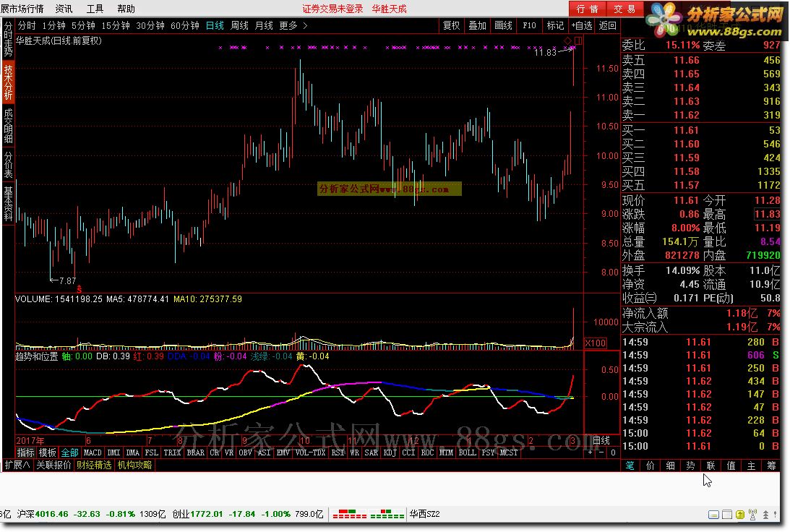Click the X100 volume scale label
The height and width of the screenshot is (532, 790).
click(595, 343)
